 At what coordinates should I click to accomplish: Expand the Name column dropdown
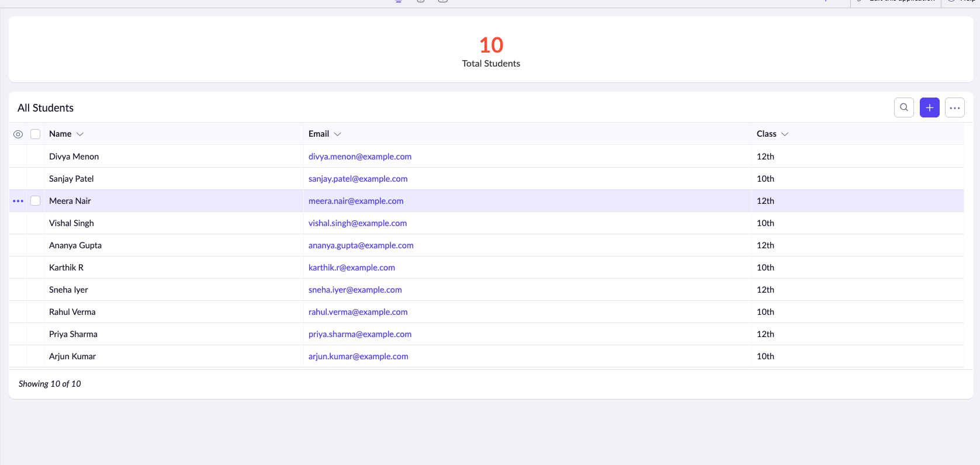pos(80,134)
